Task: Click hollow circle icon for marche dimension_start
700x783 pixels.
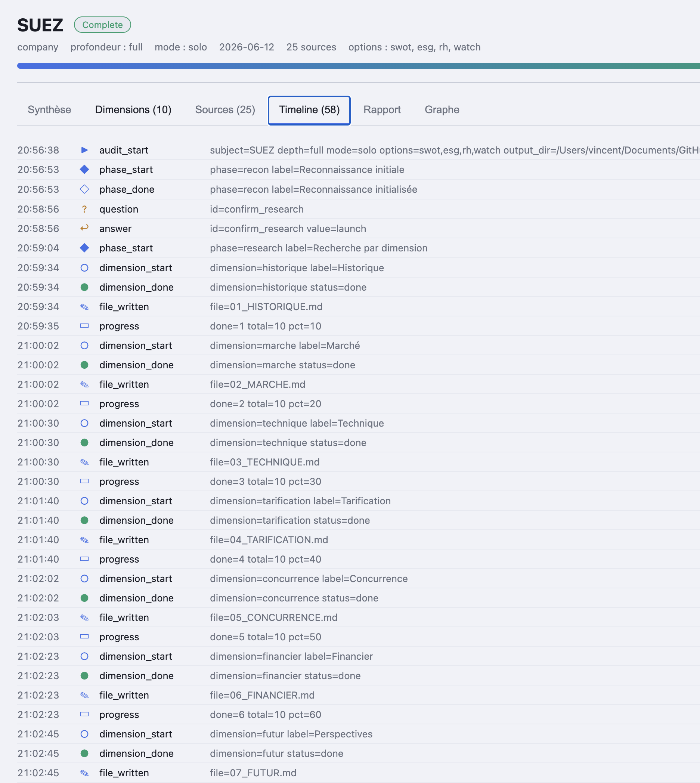Action: pos(85,345)
